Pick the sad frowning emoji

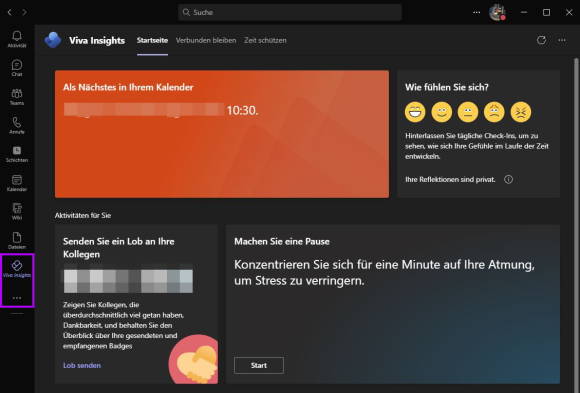point(494,112)
